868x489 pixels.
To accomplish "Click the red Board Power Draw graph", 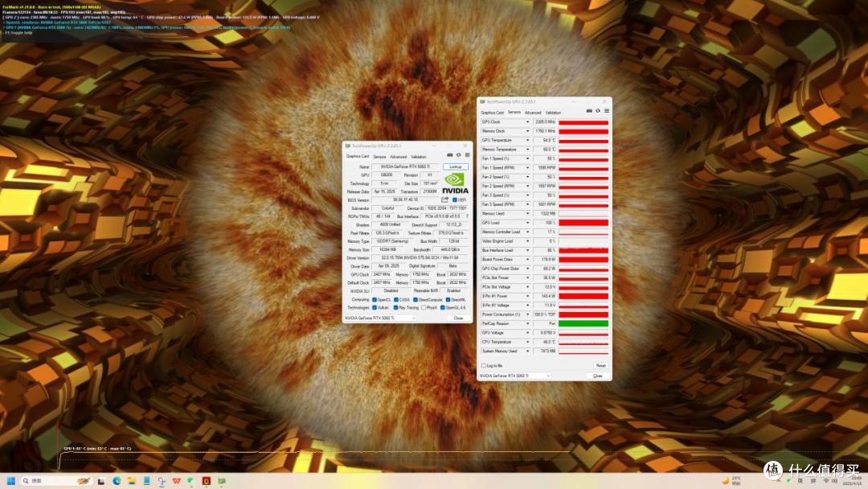I will click(583, 259).
